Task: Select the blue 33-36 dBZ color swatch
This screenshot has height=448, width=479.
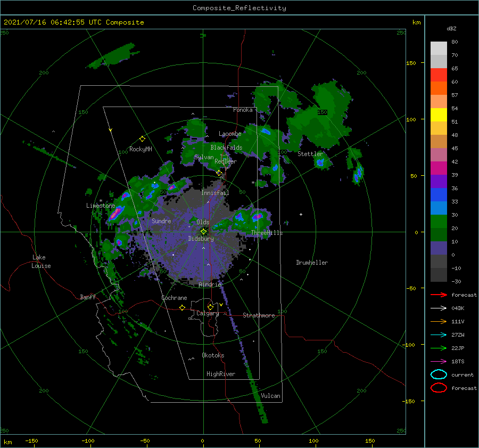Action: click(x=439, y=195)
